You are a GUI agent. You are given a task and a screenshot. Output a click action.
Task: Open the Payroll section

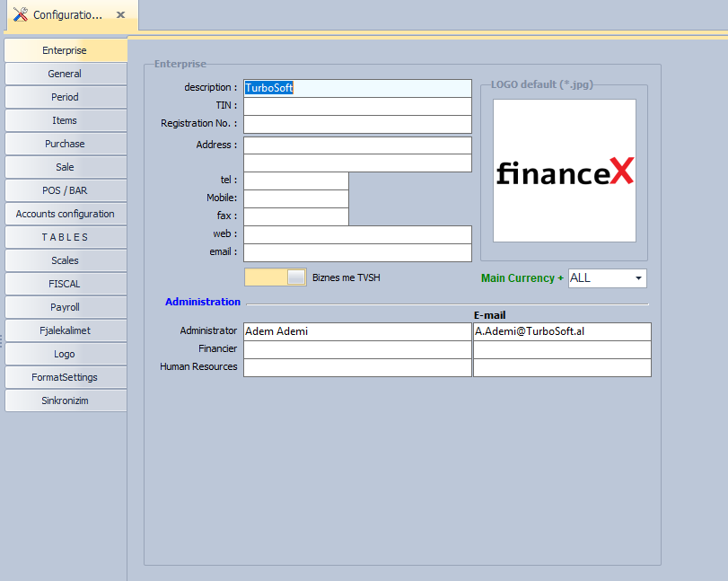pyautogui.click(x=65, y=307)
